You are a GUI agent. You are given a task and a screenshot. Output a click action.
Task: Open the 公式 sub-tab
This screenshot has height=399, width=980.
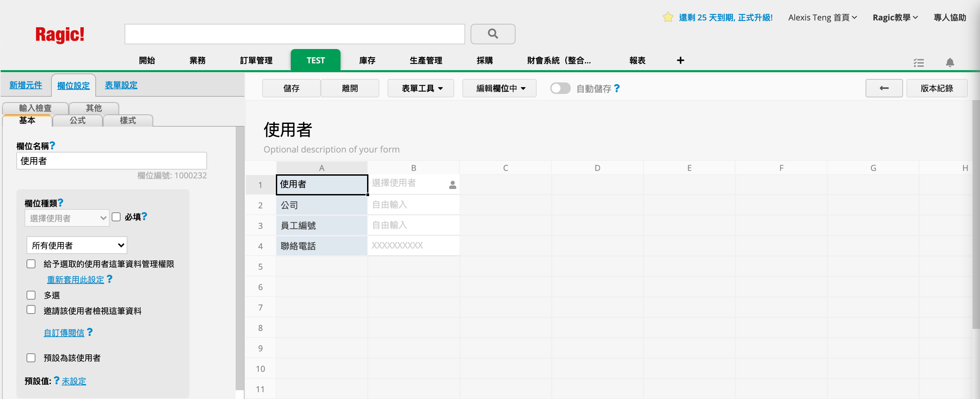coord(78,120)
